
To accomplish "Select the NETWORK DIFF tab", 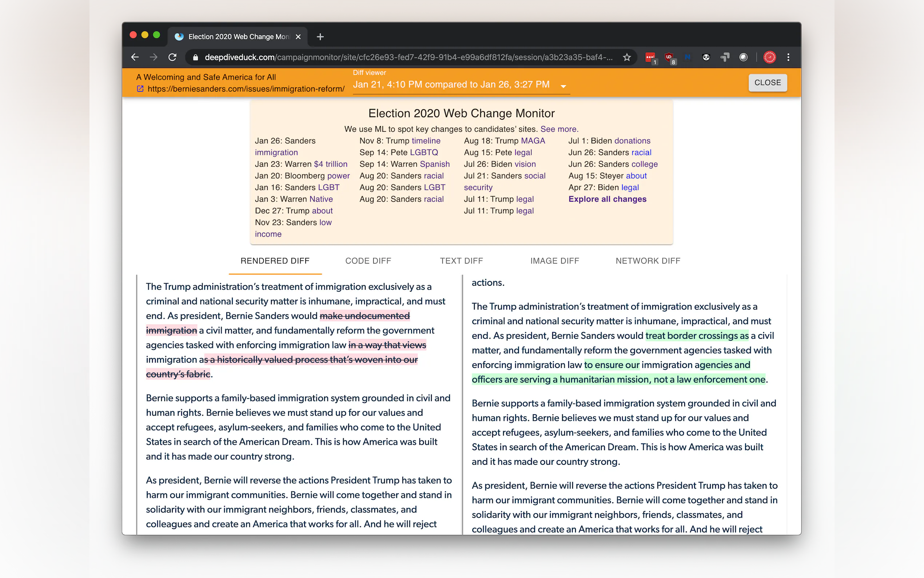I will pyautogui.click(x=648, y=261).
